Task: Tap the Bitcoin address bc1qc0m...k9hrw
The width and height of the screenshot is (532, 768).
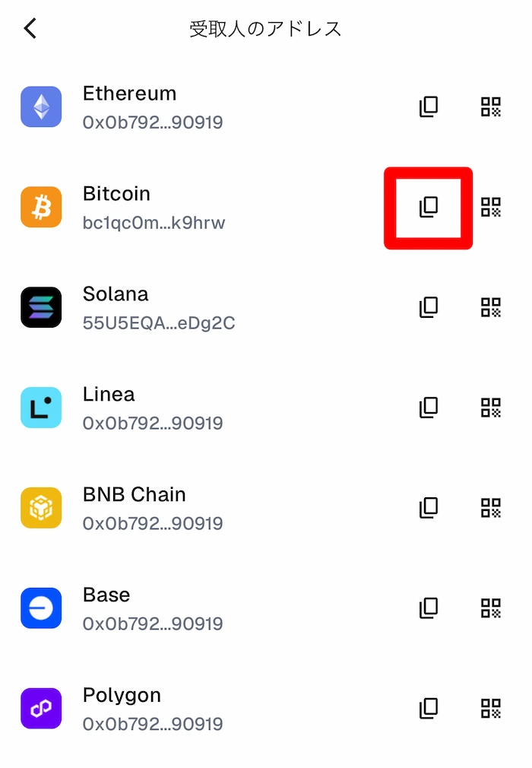Action: point(154,223)
